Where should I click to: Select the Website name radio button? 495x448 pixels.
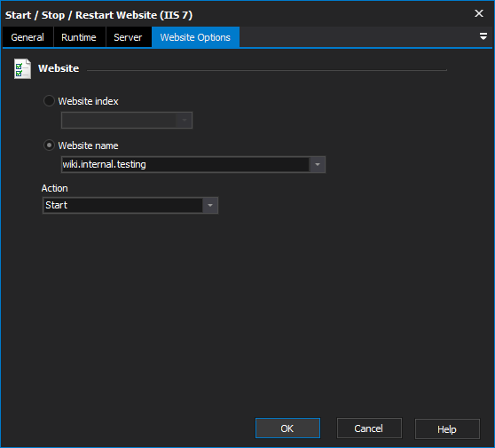[49, 145]
